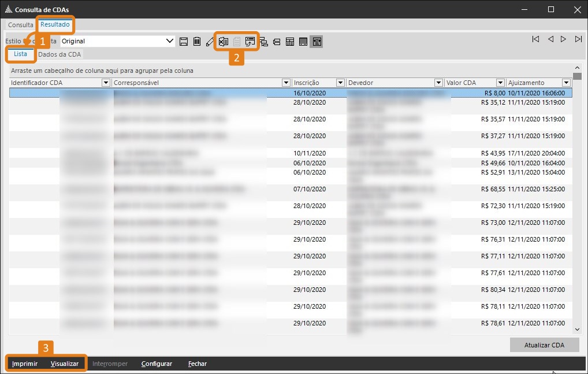Toggle the highlighted rightmost toolbar view icon
The image size is (588, 374).
pos(316,41)
